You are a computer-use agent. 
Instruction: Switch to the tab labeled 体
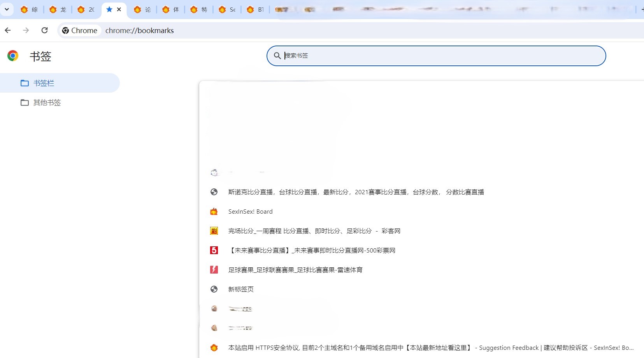(x=171, y=10)
